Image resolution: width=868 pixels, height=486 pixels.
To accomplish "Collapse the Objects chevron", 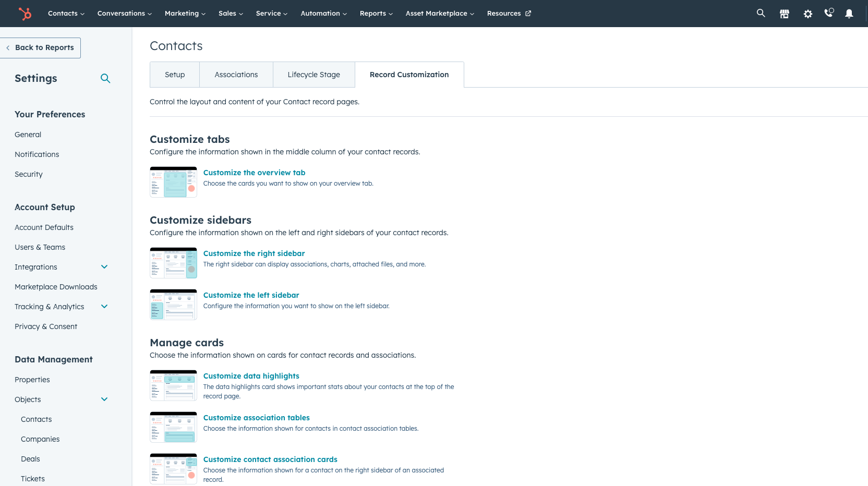I will (x=104, y=399).
